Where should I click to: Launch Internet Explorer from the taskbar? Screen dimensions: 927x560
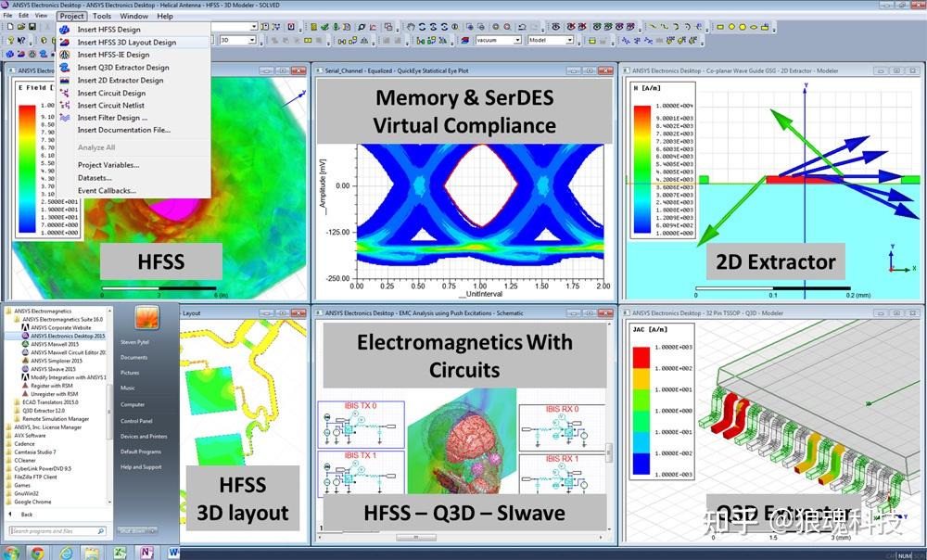tap(66, 553)
